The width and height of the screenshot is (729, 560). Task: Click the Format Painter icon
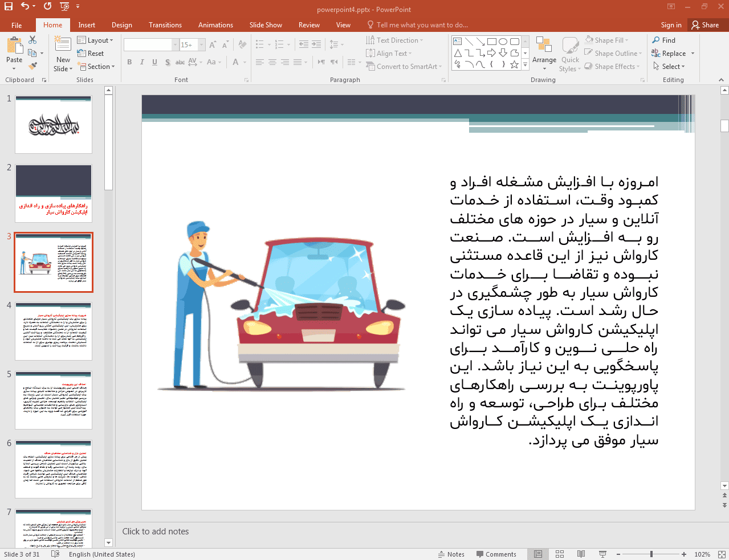[x=32, y=66]
